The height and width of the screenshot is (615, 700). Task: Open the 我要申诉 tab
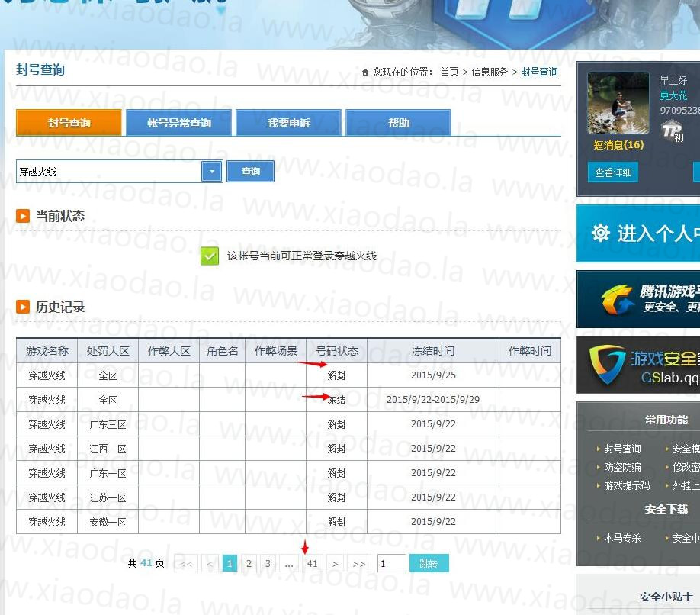288,122
